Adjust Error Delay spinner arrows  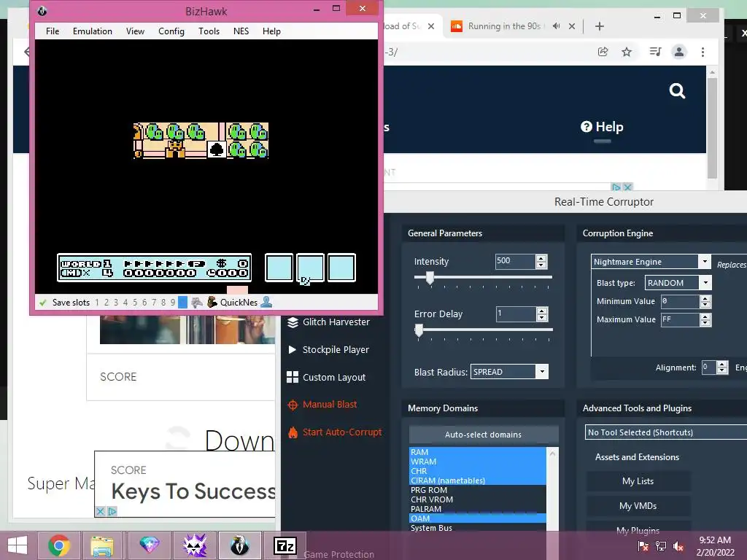(x=542, y=314)
